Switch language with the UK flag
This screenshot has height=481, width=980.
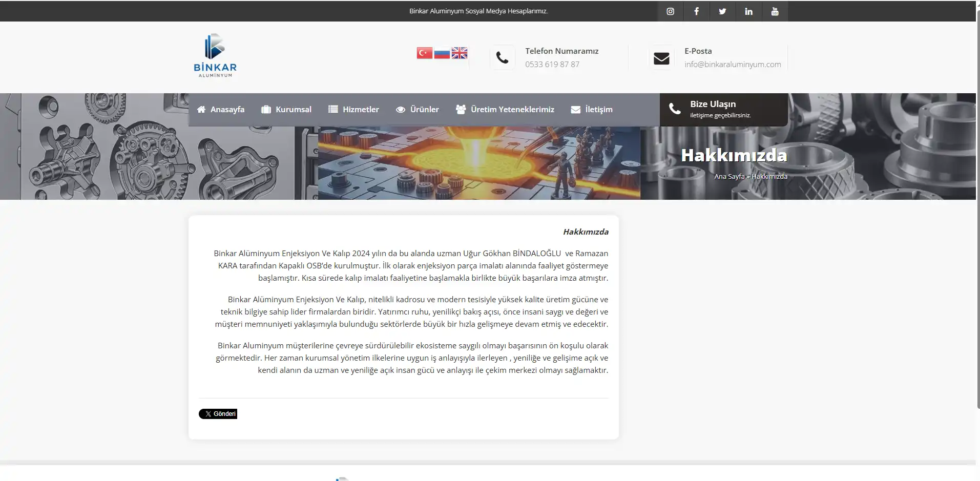[459, 53]
